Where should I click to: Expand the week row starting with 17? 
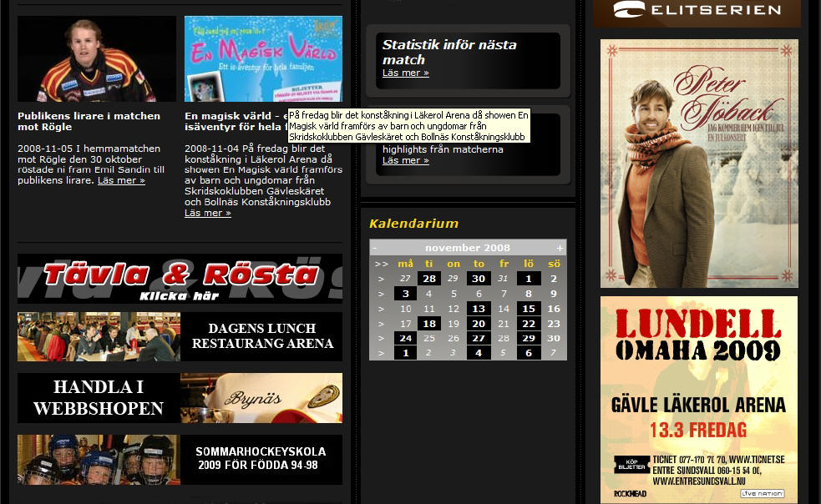click(x=381, y=324)
